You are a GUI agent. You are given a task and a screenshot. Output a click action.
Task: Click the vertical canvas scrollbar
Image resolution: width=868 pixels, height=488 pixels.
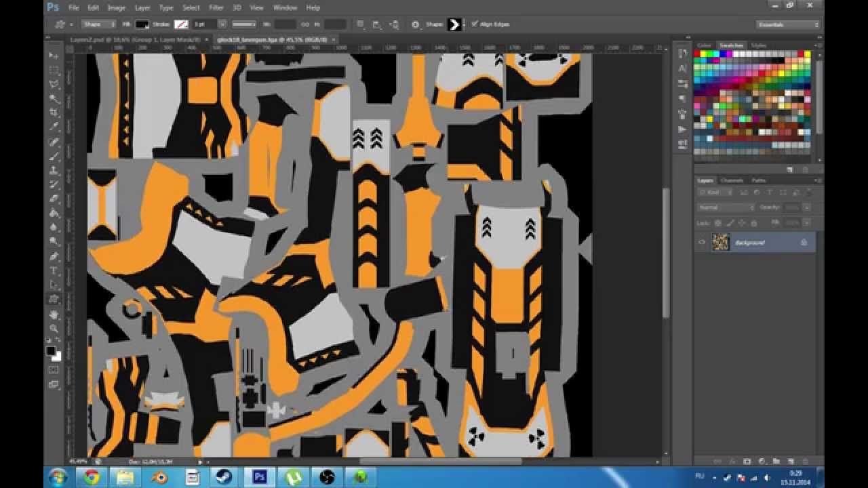pyautogui.click(x=665, y=254)
